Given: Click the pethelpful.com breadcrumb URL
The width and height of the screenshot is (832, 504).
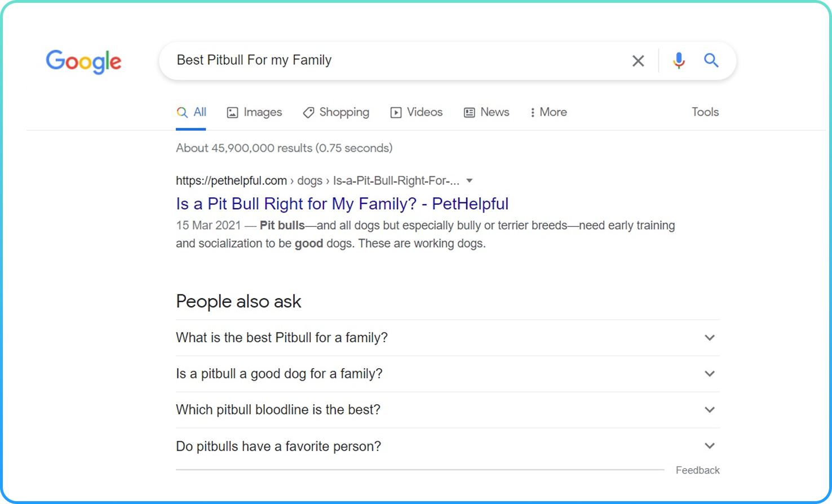Looking at the screenshot, I should click(x=231, y=181).
